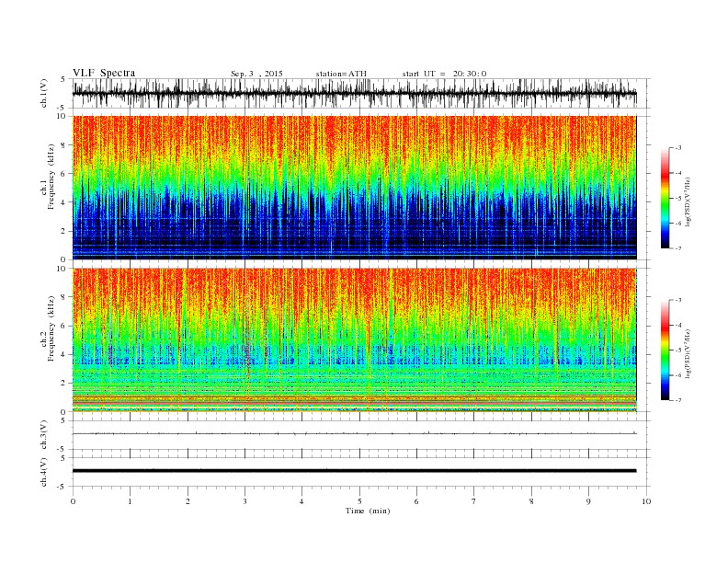The image size is (728, 563).
Task: Click inside the ch.1 voltage waveform trace
Action: (x=354, y=93)
